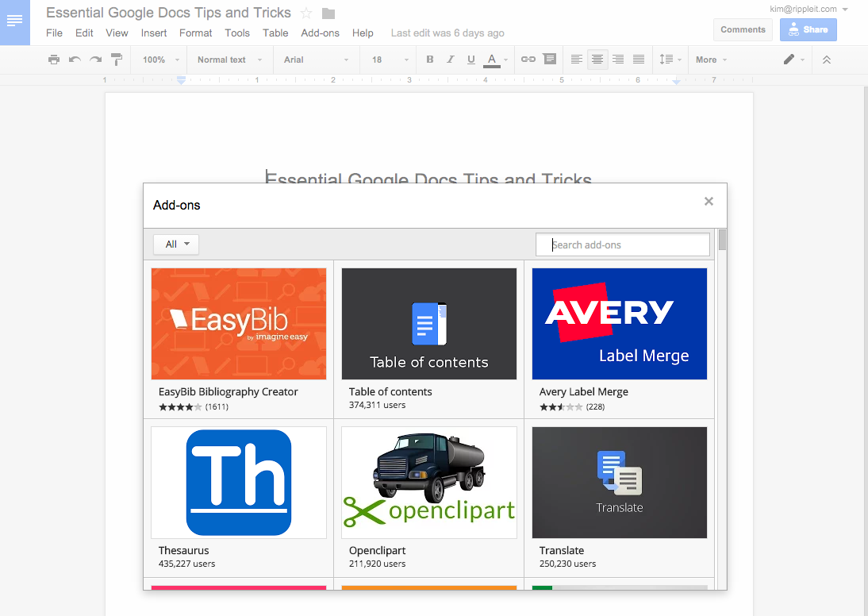Open the View menu
Viewport: 868px width, 616px height.
click(x=117, y=33)
